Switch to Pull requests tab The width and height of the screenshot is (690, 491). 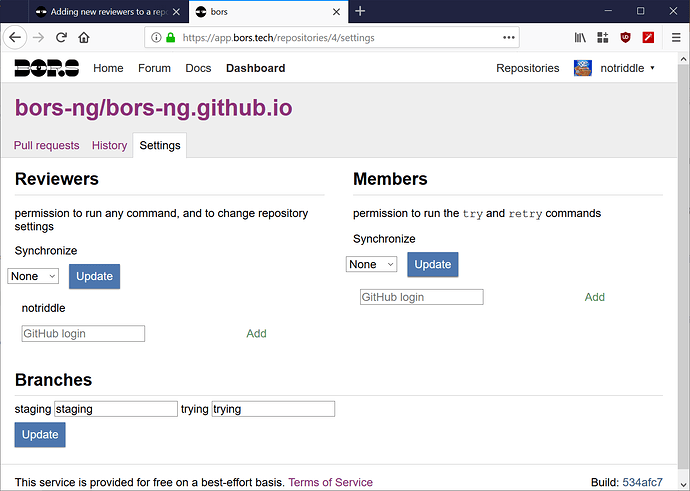pos(47,145)
